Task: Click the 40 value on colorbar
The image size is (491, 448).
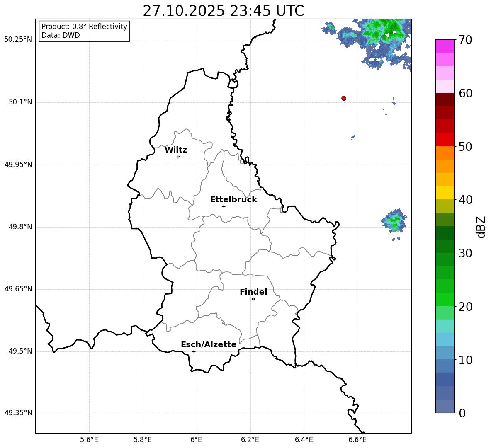Action: pos(465,200)
